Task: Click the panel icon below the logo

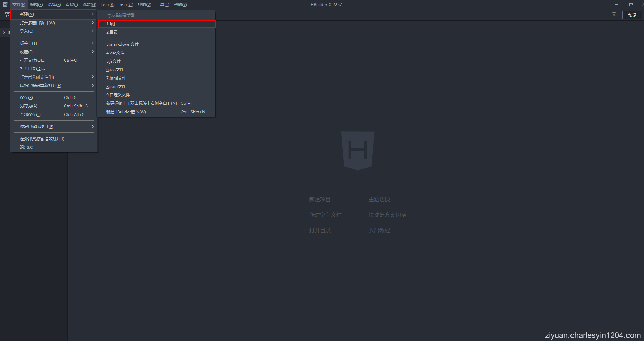Action: point(7,14)
